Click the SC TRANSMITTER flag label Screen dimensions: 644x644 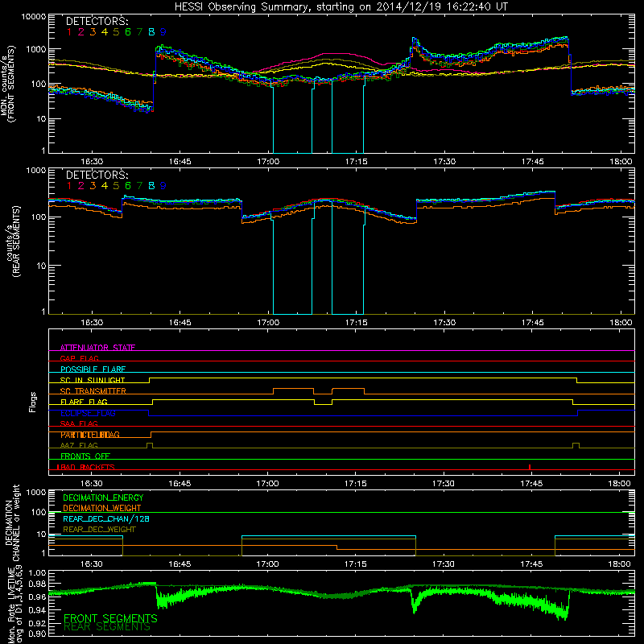[x=93, y=391]
